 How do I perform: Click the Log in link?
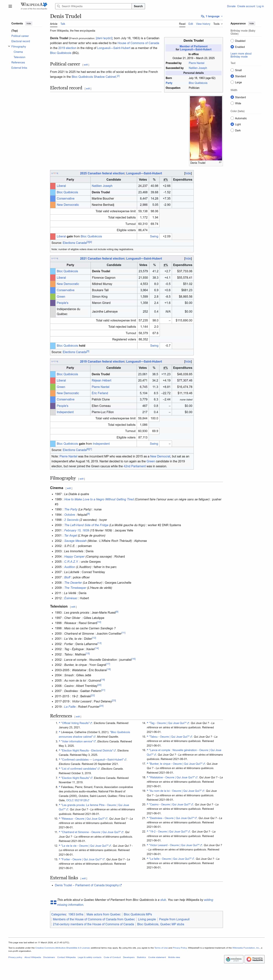point(260,6)
